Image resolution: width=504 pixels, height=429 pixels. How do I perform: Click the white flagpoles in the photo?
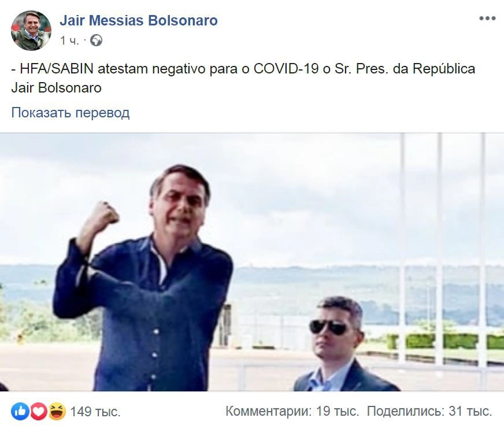[442, 251]
